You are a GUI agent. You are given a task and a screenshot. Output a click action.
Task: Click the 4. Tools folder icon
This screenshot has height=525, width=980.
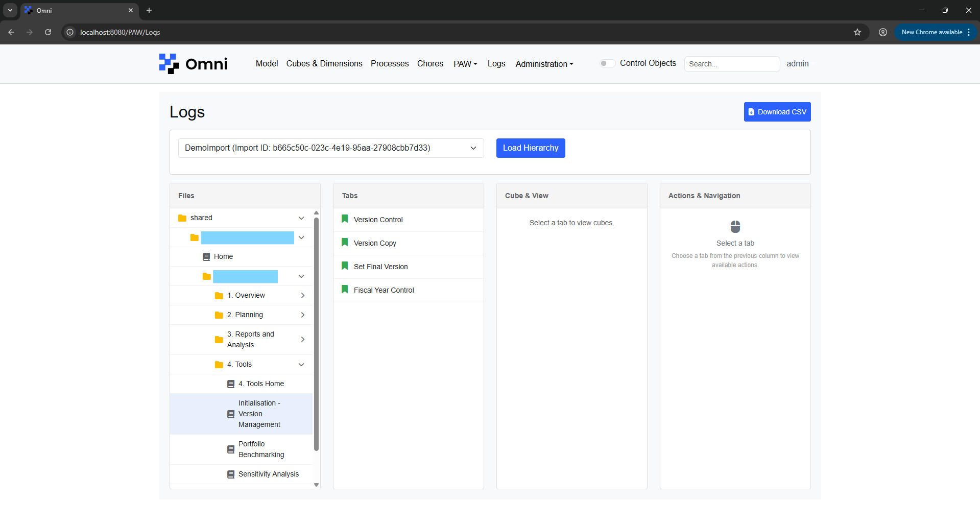(219, 365)
